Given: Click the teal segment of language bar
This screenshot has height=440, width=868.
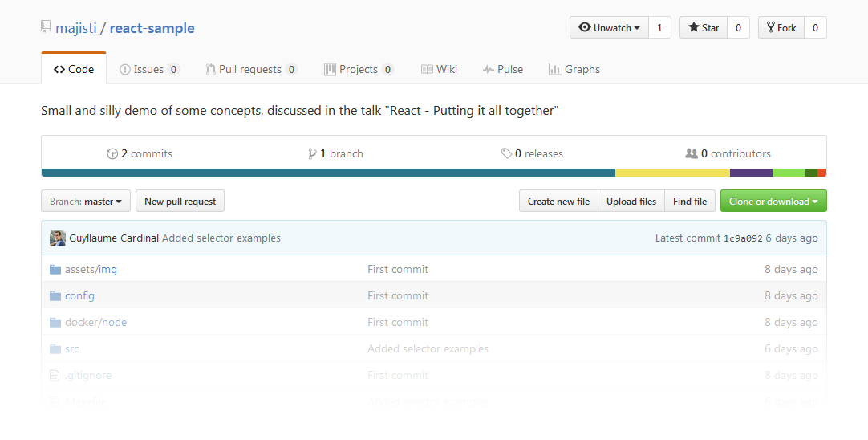Looking at the screenshot, I should point(328,173).
